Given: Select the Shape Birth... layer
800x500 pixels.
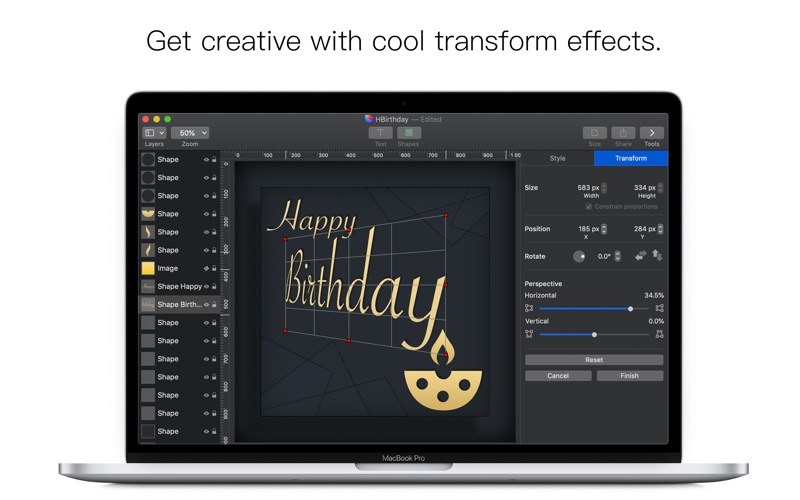Looking at the screenshot, I should (x=180, y=305).
